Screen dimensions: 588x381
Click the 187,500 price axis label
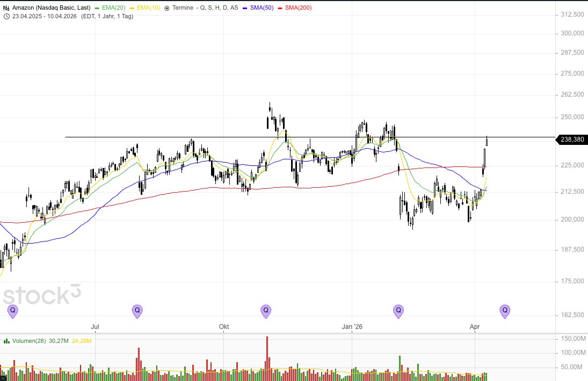point(572,250)
